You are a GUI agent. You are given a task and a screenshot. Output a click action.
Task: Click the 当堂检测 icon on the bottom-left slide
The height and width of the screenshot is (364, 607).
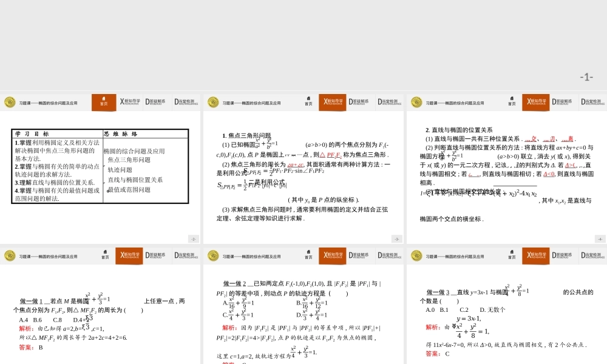point(185,255)
